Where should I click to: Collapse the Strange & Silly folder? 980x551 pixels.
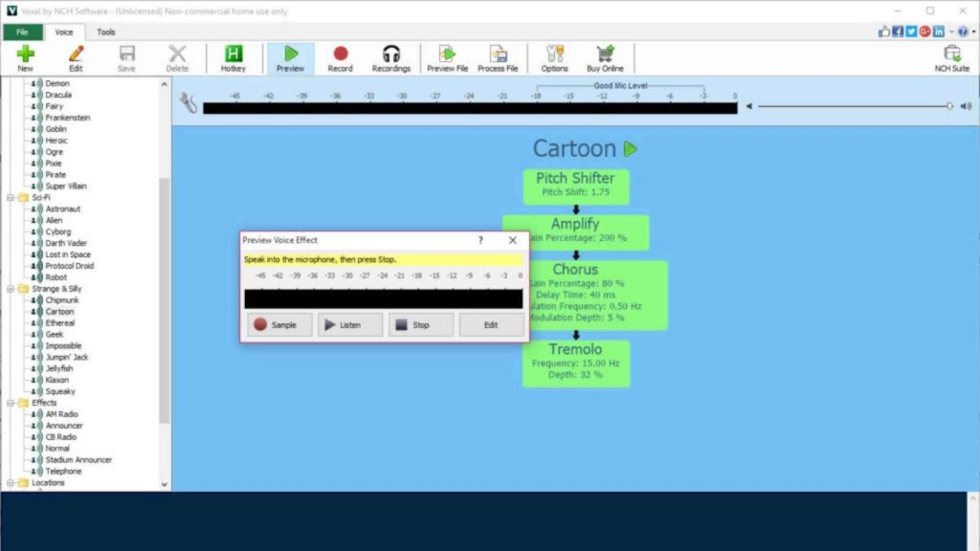click(11, 289)
